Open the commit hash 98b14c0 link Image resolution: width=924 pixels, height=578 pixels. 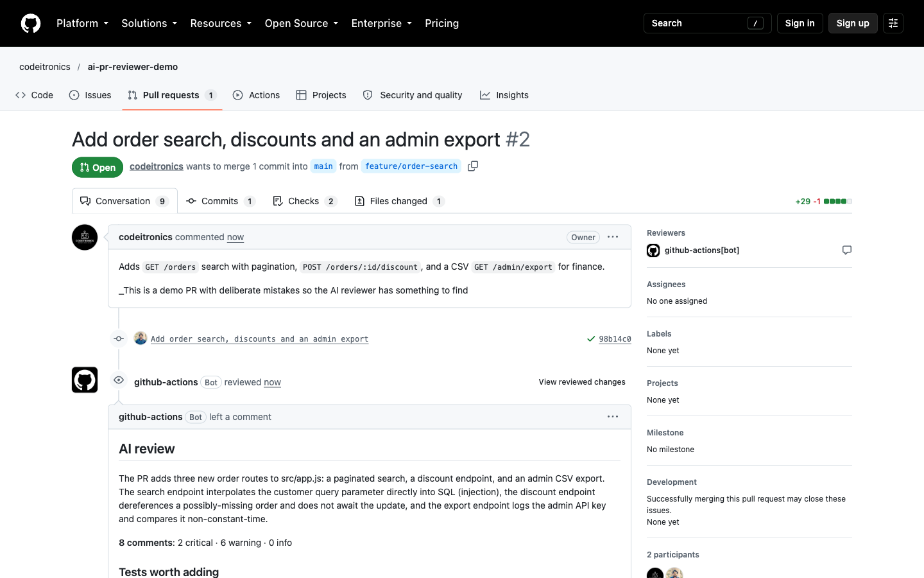click(x=615, y=339)
